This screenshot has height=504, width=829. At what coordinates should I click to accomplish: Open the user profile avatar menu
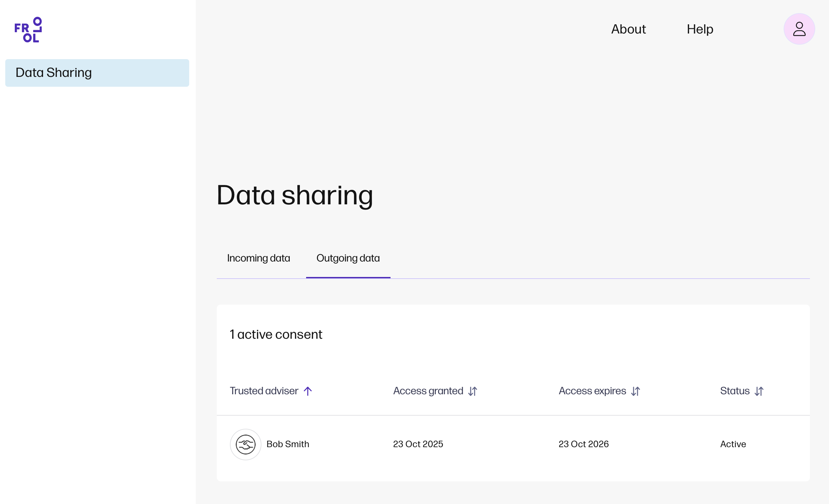pos(799,29)
